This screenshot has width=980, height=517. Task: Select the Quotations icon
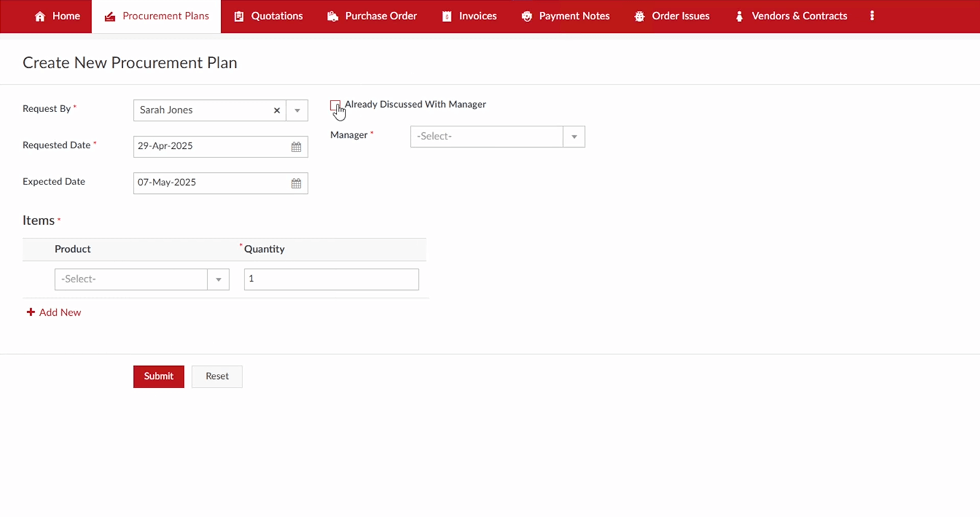(240, 15)
